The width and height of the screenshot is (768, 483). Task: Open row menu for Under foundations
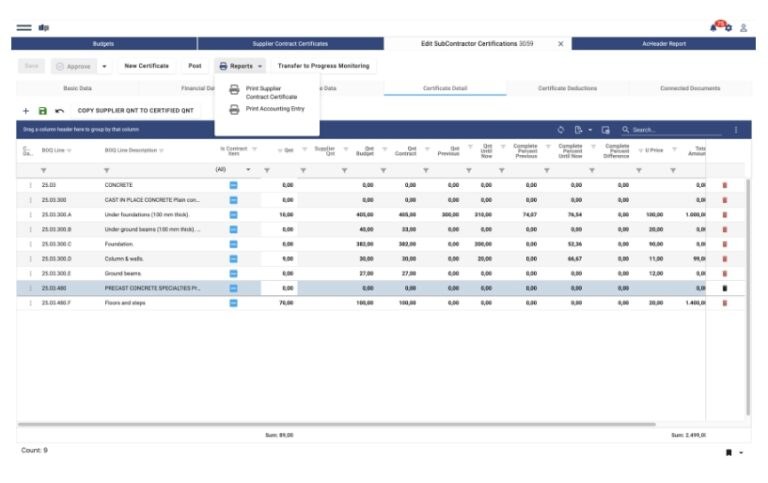point(30,215)
